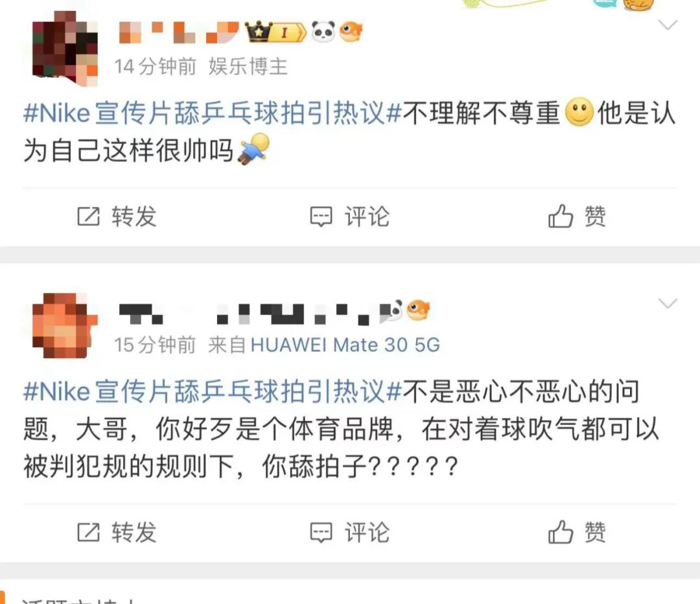Viewport: 700px width, 604px height.
Task: Tap the comment bubble icon on first post
Action: click(321, 217)
